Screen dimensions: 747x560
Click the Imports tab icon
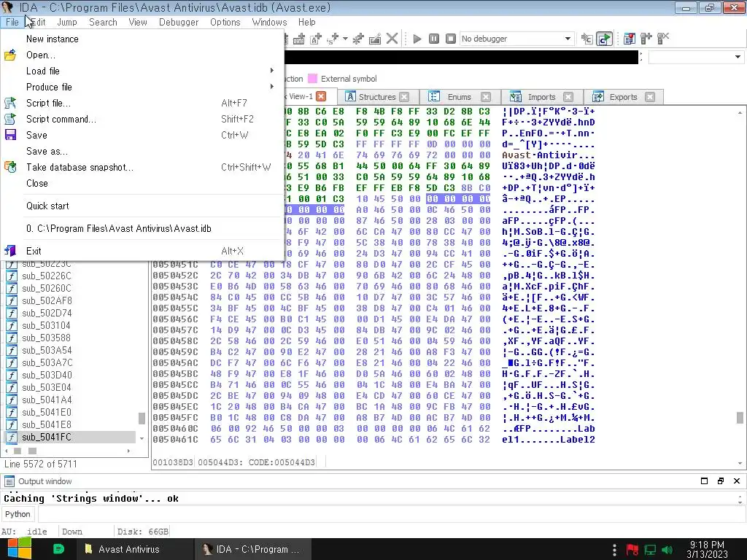[516, 97]
